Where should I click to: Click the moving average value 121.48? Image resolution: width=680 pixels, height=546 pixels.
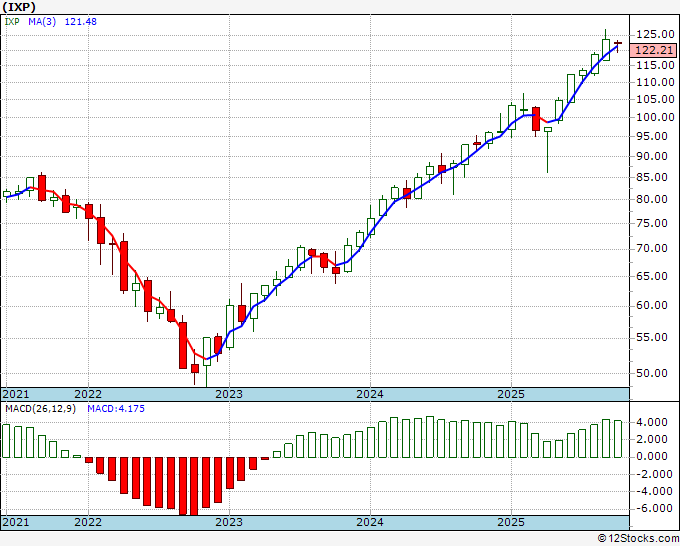(81, 22)
